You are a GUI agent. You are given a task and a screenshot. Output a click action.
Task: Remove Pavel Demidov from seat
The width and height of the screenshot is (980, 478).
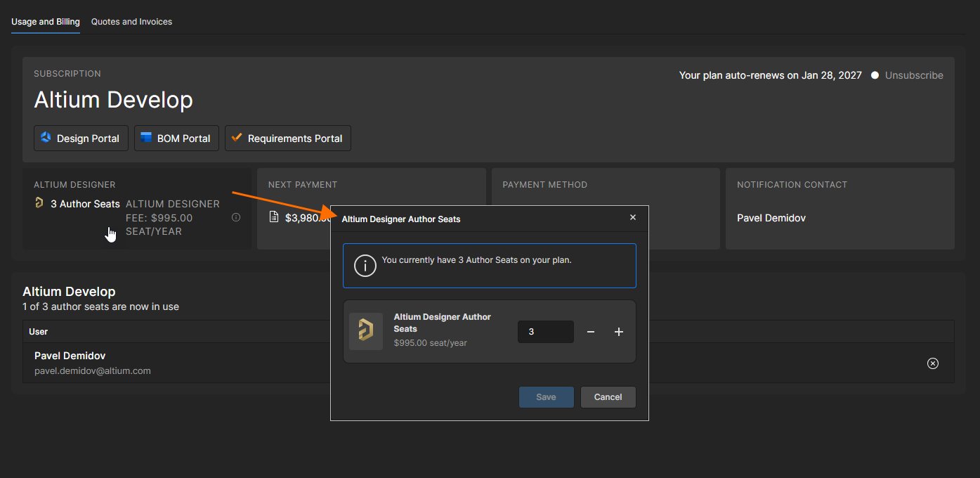tap(933, 363)
